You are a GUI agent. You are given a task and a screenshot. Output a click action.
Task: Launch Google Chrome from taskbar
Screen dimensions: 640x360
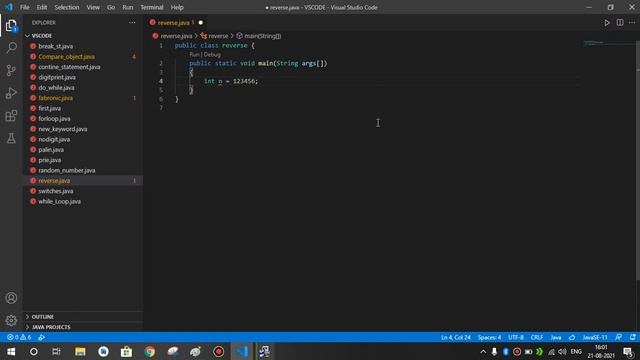pos(149,351)
